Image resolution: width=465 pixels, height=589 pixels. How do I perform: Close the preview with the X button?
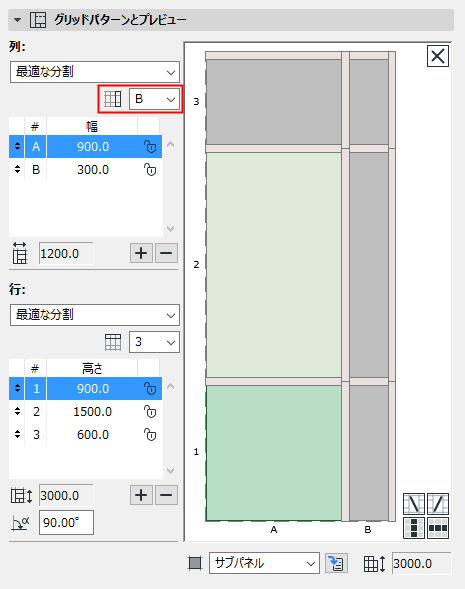438,56
